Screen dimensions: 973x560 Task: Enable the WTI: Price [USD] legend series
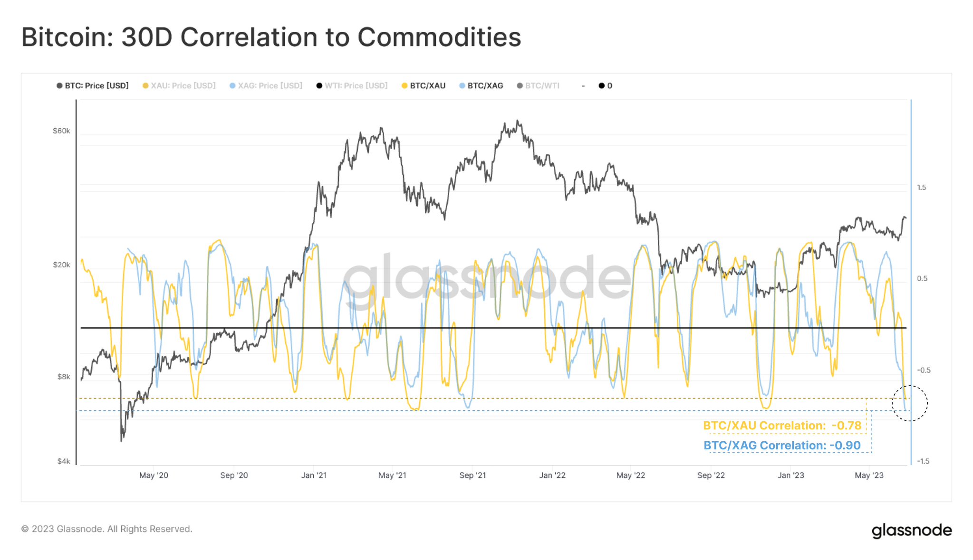(356, 86)
